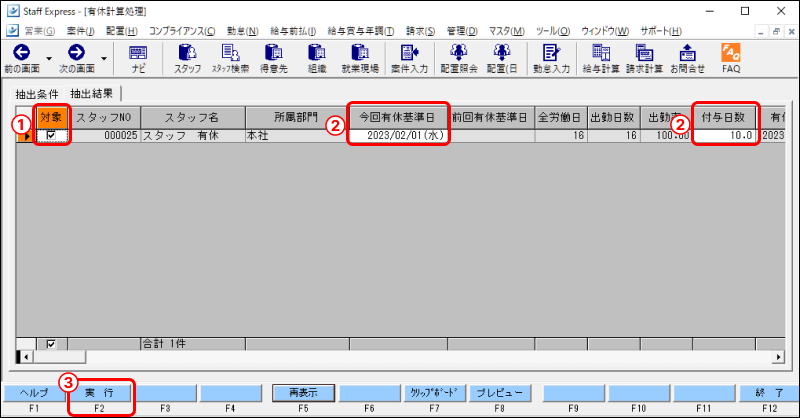Click the horizontal scrollbar left arrow
800x418 pixels.
coord(26,357)
